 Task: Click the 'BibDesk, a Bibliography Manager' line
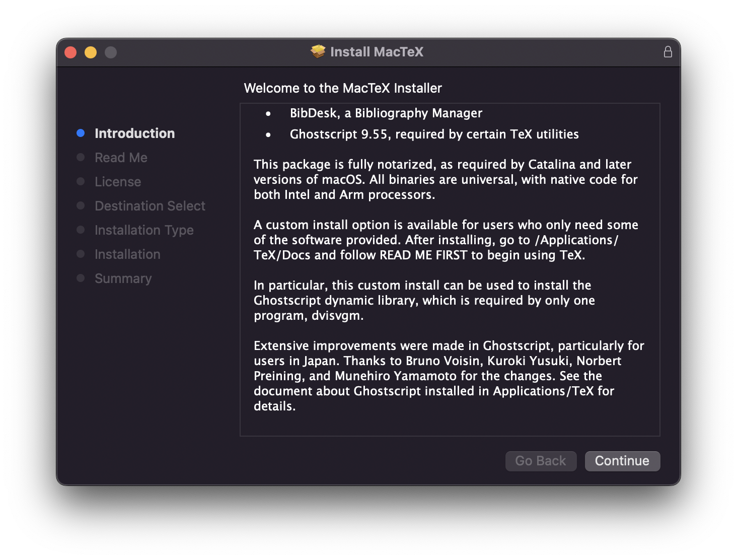click(x=386, y=113)
